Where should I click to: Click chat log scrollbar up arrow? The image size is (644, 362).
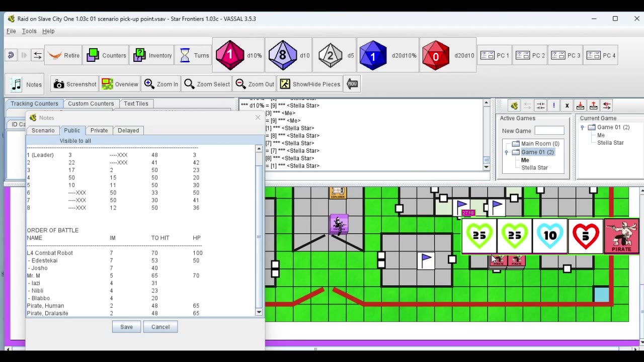(x=486, y=103)
